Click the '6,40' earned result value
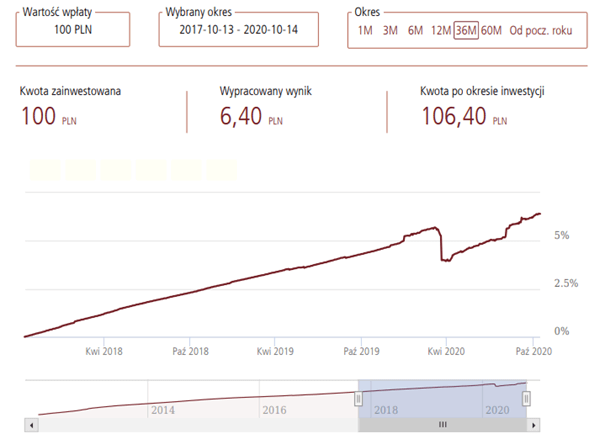Screen dimensions: 605x439 [241, 116]
